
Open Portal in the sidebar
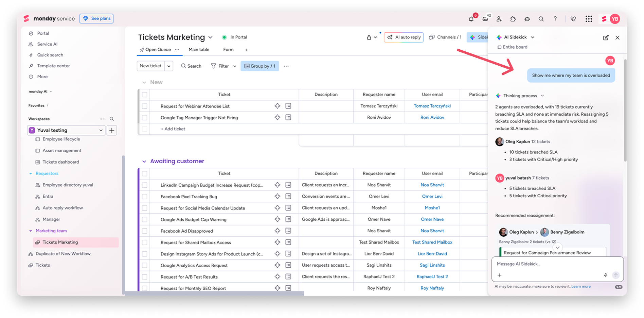pos(43,33)
